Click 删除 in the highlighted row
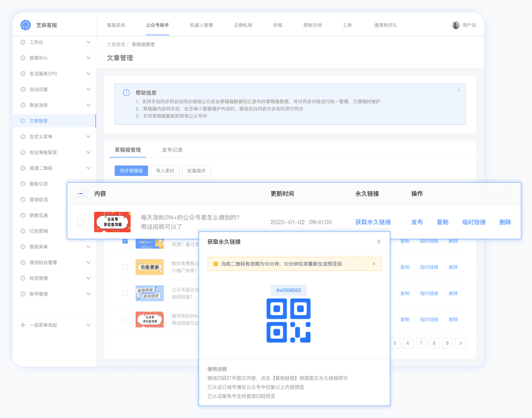 point(505,222)
